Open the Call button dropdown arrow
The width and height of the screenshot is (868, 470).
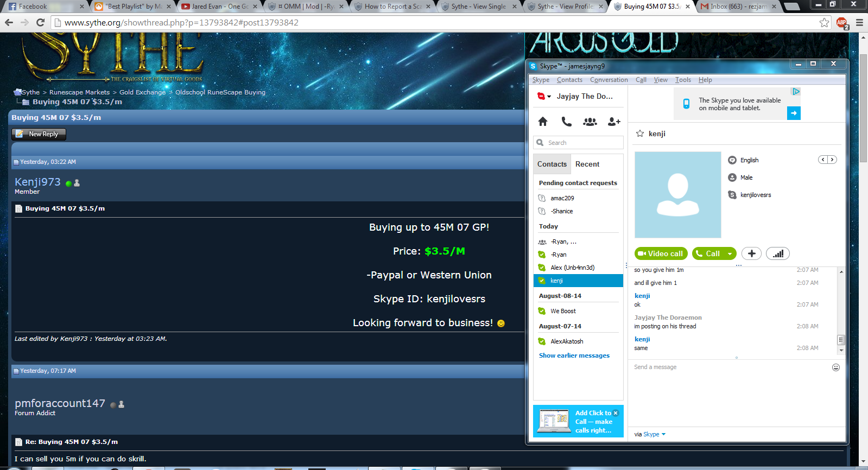pos(730,253)
